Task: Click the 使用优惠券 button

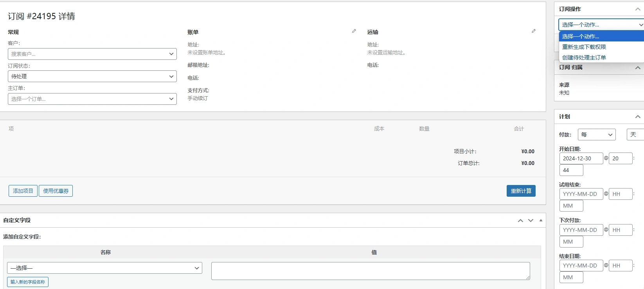Action: click(x=56, y=191)
